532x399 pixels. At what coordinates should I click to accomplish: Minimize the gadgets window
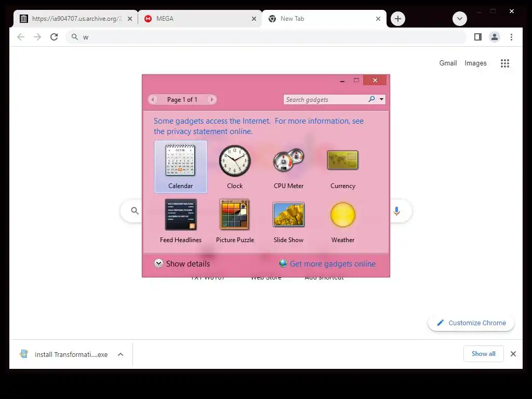[342, 81]
